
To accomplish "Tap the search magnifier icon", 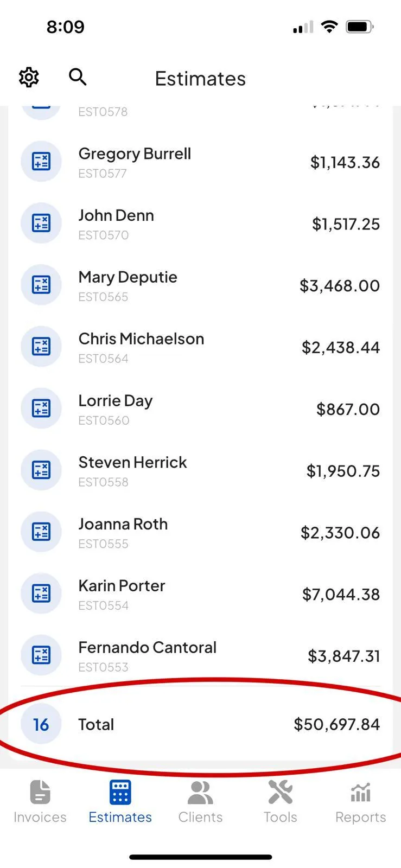I will (78, 77).
